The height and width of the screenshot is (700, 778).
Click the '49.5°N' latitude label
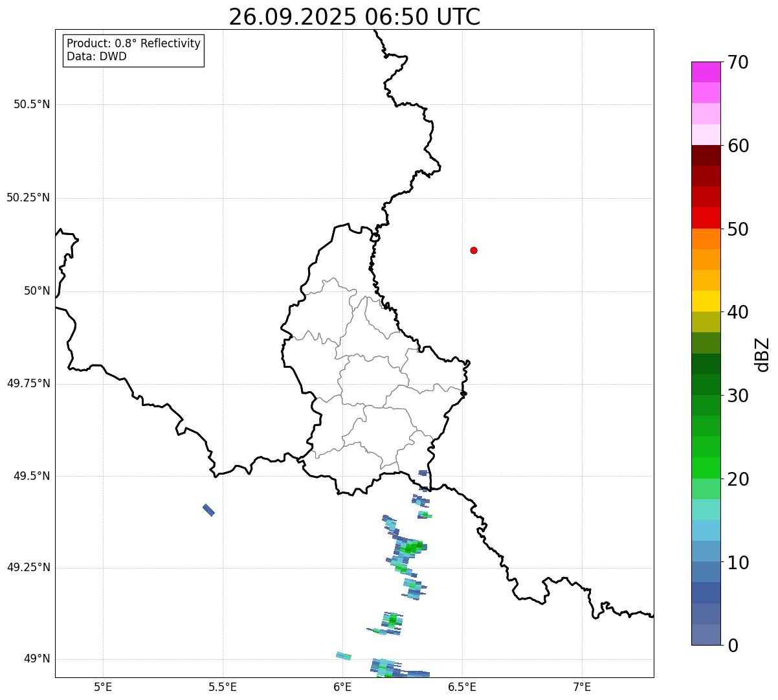point(32,476)
